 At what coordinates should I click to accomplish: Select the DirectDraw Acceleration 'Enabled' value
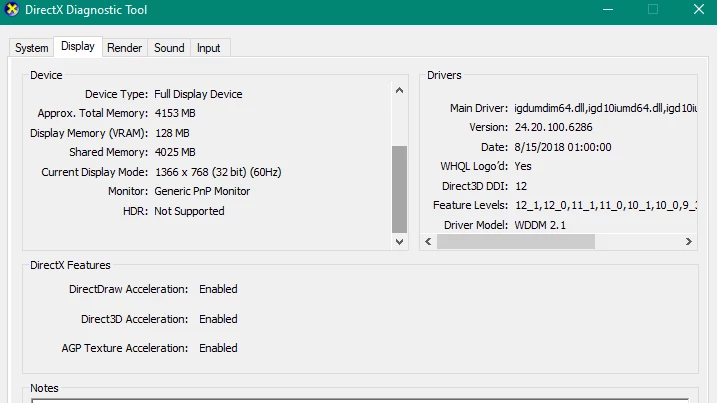pyautogui.click(x=218, y=289)
